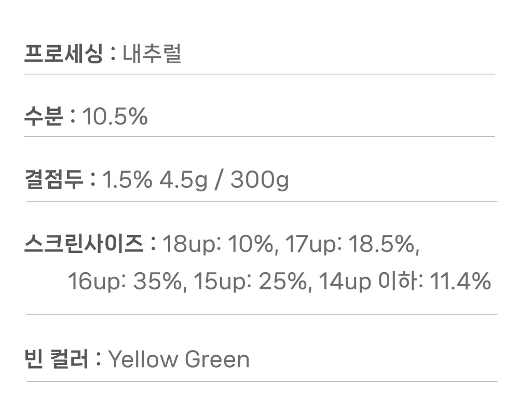Select the 10.5% moisture value
The height and width of the screenshot is (420, 519).
(115, 117)
